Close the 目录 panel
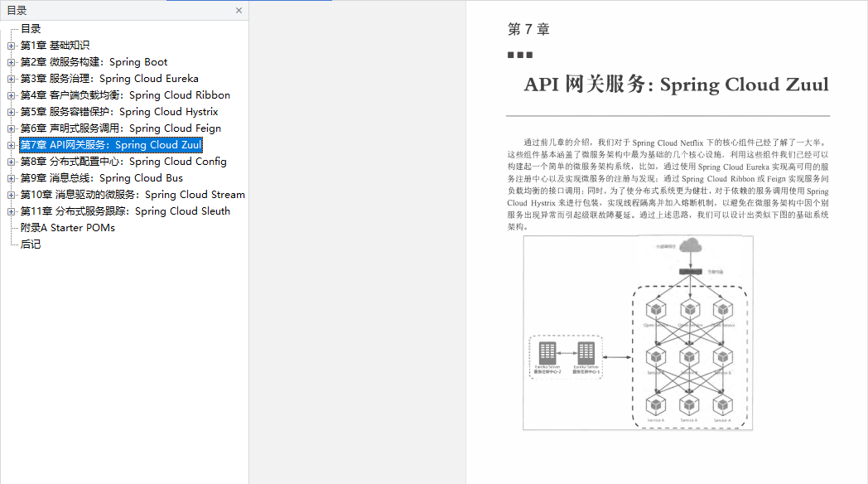 point(239,11)
